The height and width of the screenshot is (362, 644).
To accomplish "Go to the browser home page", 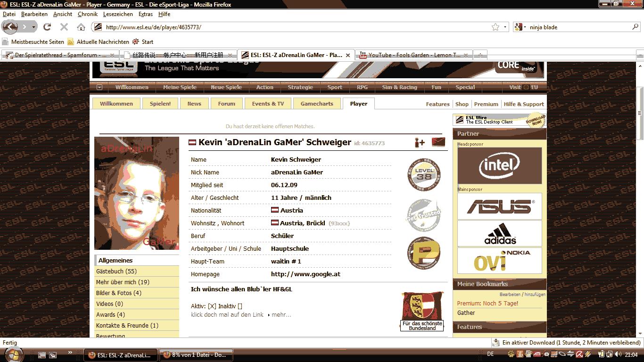I will (81, 27).
